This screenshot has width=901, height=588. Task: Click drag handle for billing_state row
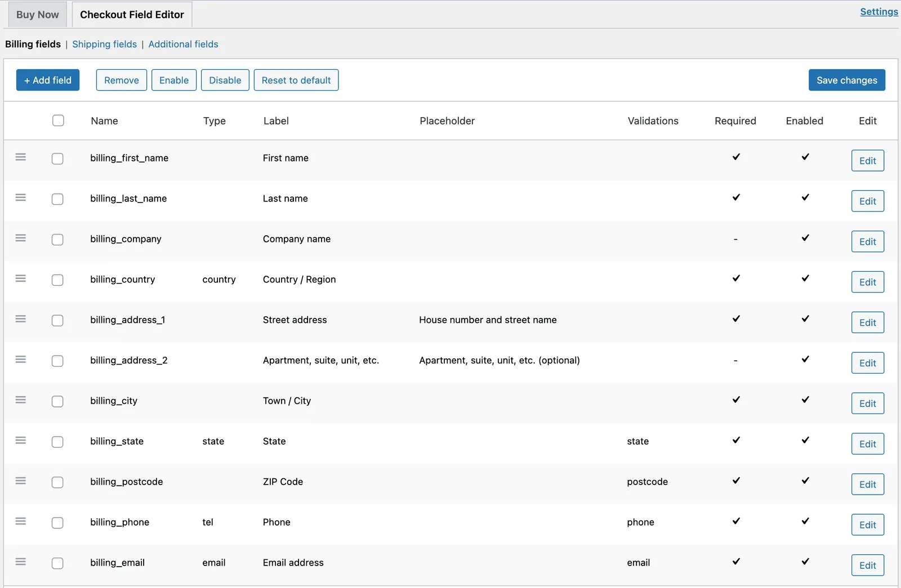pyautogui.click(x=21, y=441)
